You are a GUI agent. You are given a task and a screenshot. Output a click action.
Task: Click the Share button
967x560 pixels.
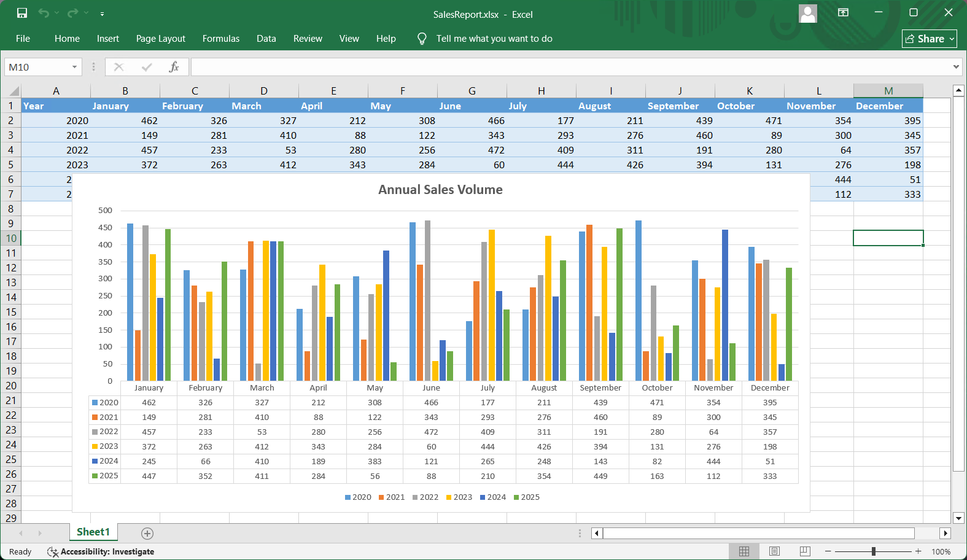click(929, 39)
